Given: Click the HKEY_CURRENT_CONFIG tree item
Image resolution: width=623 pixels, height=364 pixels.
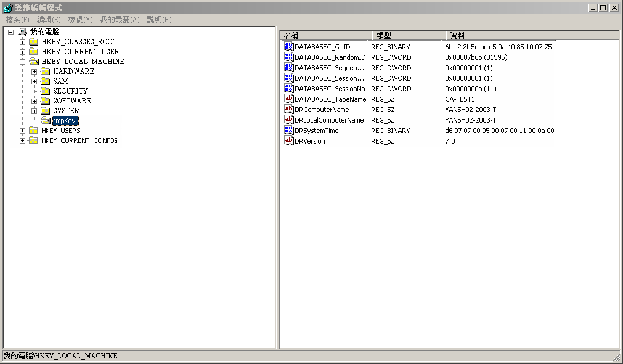Looking at the screenshot, I should (x=79, y=140).
